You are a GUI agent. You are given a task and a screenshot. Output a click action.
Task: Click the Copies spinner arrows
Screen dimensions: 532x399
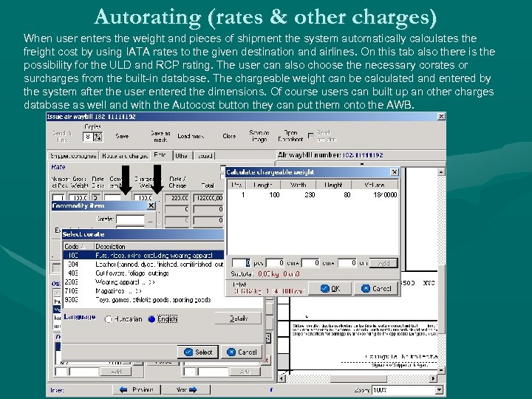pos(98,137)
